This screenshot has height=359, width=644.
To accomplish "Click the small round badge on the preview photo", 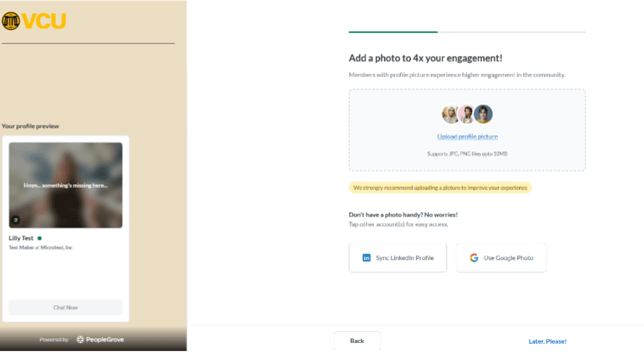I will (15, 220).
